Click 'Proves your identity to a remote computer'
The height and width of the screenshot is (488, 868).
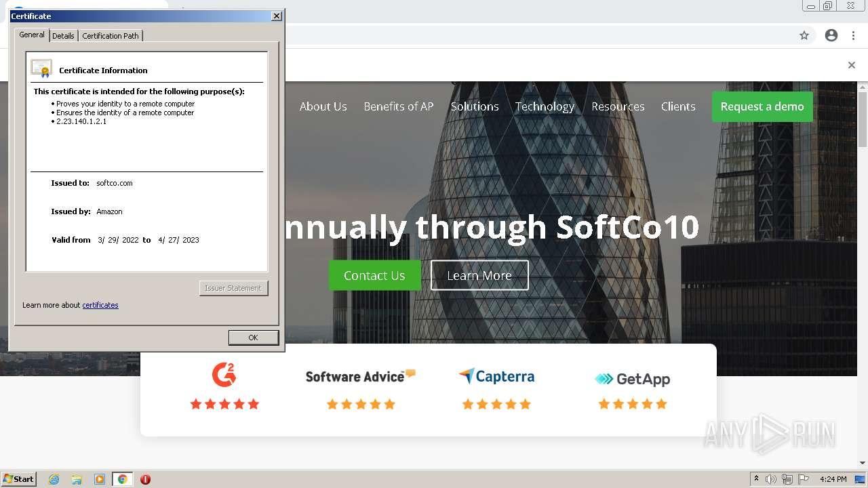125,104
